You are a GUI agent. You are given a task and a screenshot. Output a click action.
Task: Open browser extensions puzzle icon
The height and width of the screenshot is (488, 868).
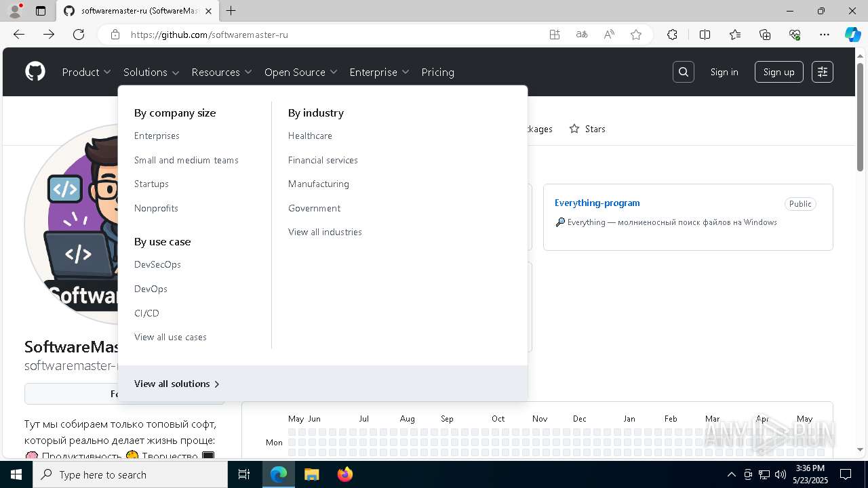pos(672,35)
